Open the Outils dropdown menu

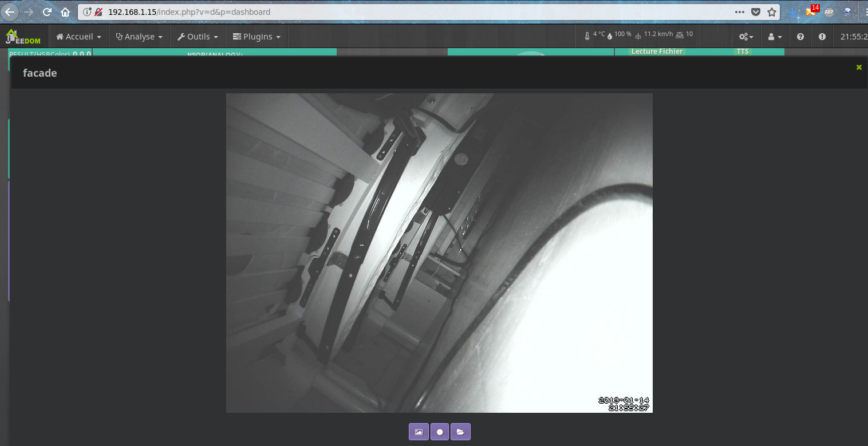click(x=198, y=36)
